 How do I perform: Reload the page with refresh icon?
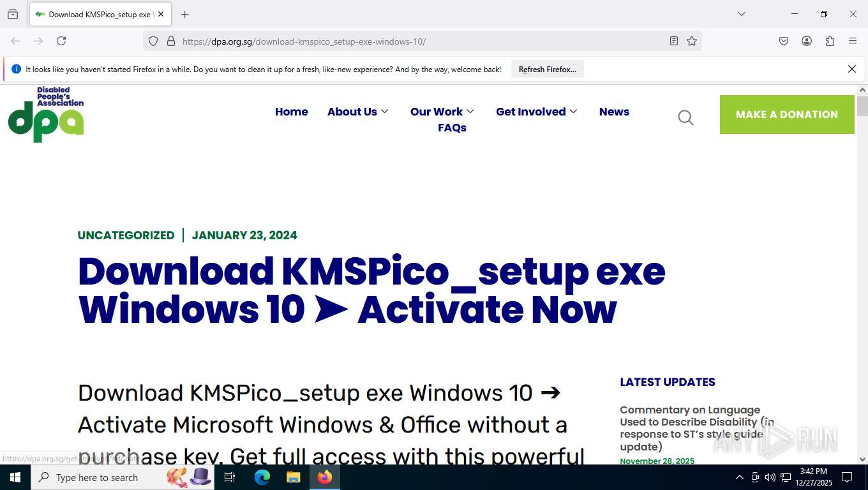pyautogui.click(x=61, y=41)
